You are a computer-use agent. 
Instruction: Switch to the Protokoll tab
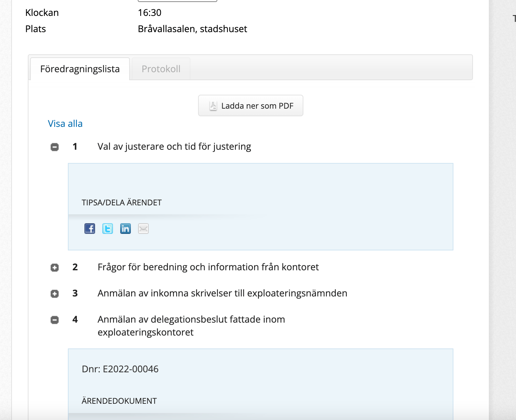click(x=161, y=69)
